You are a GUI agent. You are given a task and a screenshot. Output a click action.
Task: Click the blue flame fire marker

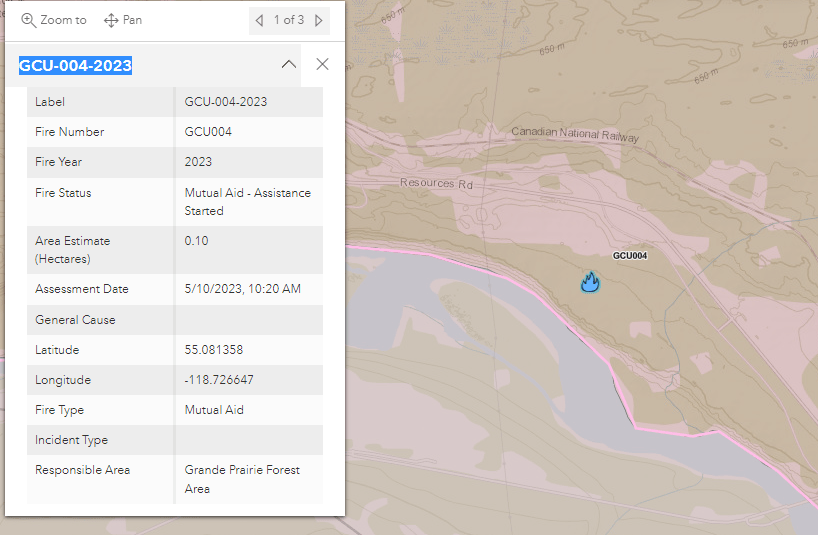pyautogui.click(x=590, y=282)
